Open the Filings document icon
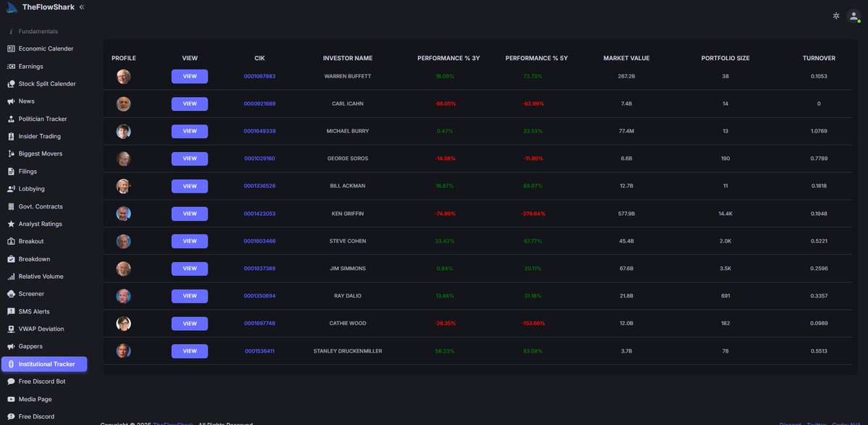Screen dimensions: 868x425 [11, 172]
